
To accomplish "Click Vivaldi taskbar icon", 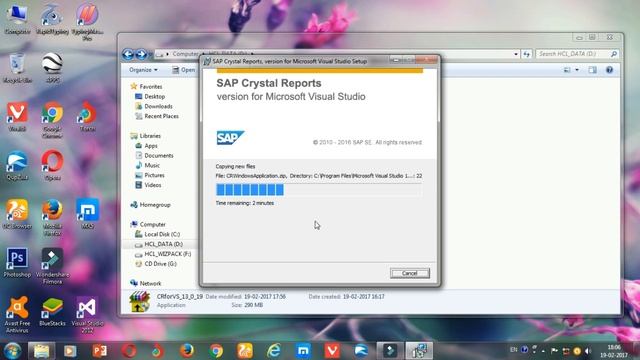I will pos(332,351).
